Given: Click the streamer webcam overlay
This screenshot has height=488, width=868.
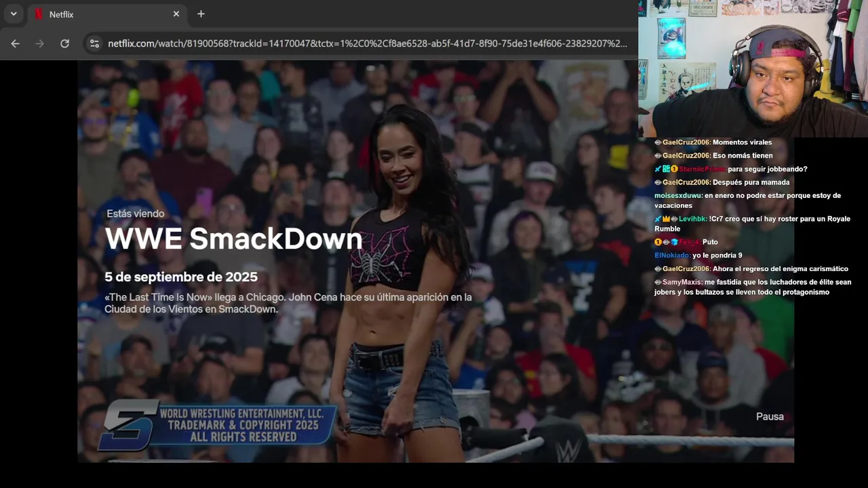Looking at the screenshot, I should [753, 68].
